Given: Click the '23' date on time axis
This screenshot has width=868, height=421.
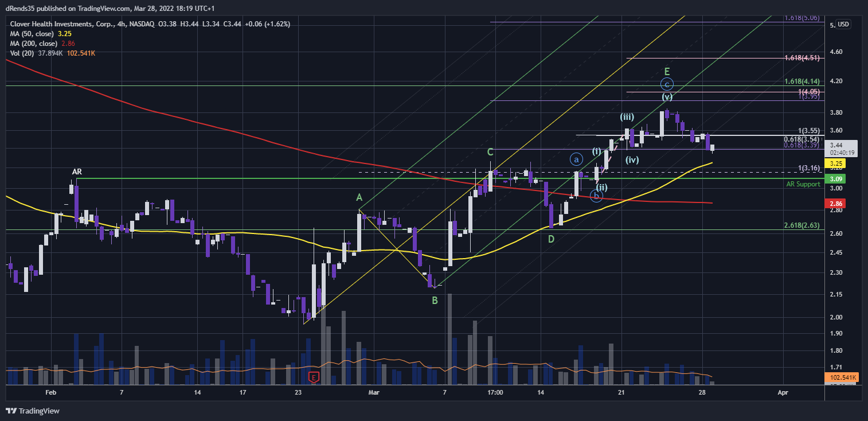Looking at the screenshot, I should pos(298,392).
